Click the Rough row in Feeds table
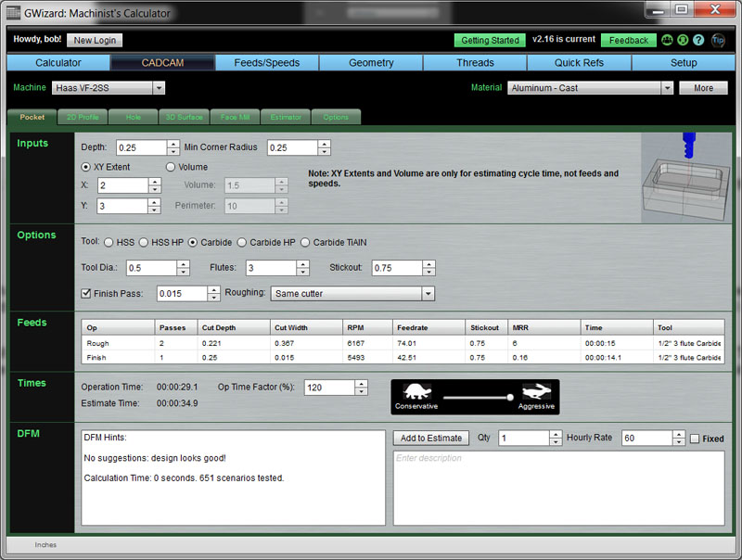742x560 pixels. [x=403, y=343]
